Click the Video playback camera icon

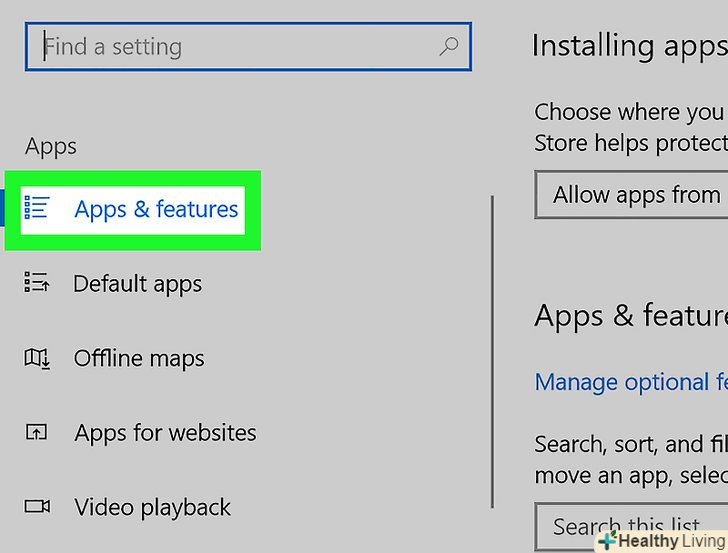pos(37,507)
